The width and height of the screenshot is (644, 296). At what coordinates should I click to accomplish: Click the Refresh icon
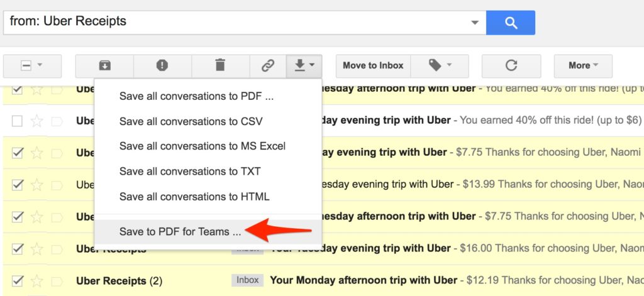pyautogui.click(x=511, y=66)
